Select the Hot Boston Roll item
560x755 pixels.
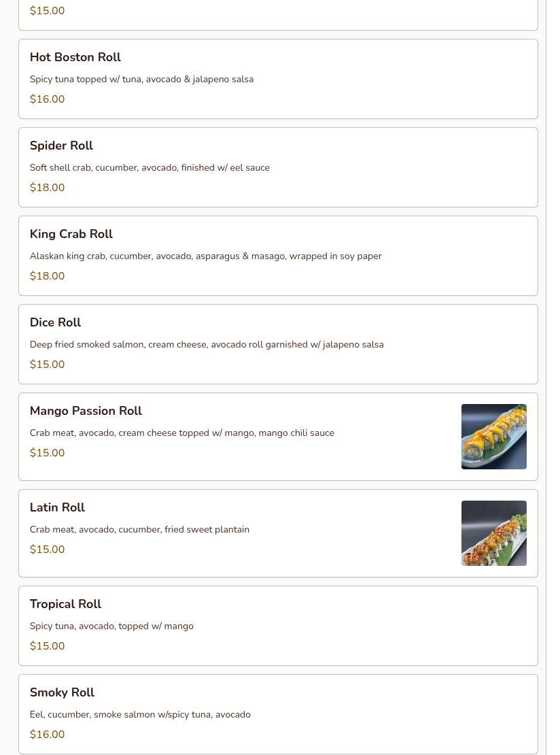coord(278,79)
